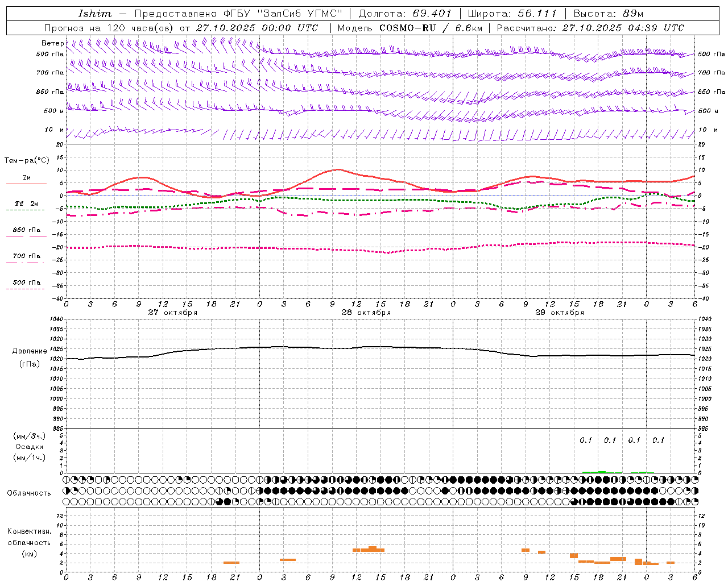Click the "29 октября" date label
Screen dimensions: 728x582
point(560,313)
